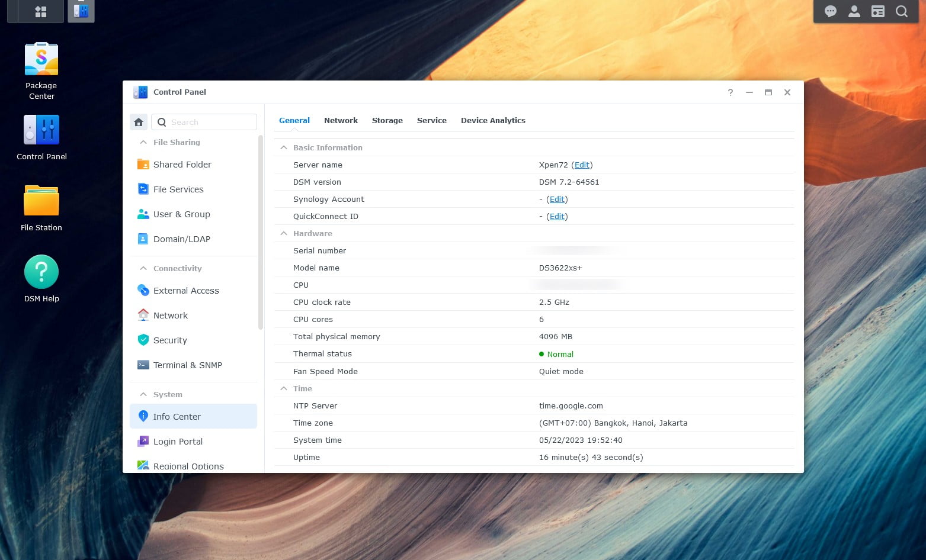Open notifications speech bubble icon

point(831,11)
